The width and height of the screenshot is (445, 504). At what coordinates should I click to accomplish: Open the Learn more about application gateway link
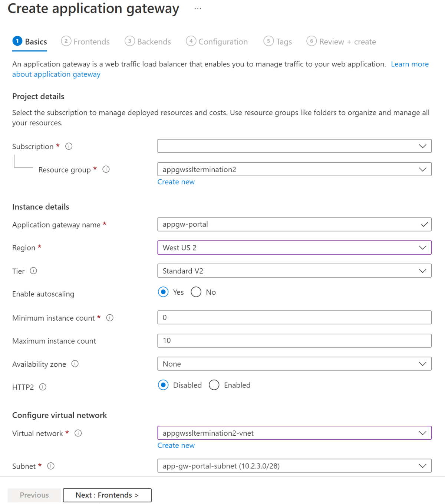(x=409, y=64)
